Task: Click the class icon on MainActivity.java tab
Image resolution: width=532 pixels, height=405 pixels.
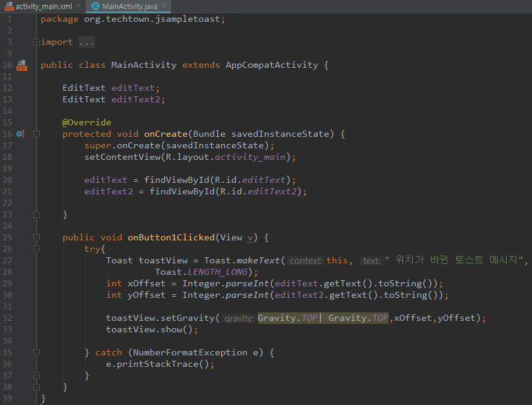Action: point(96,7)
